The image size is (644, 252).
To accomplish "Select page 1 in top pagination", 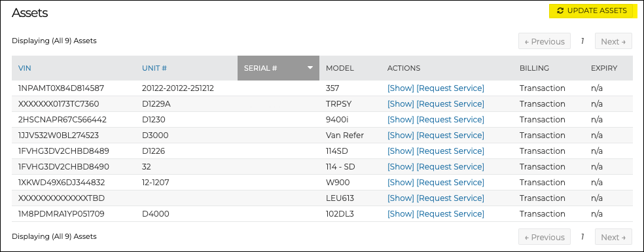I will [582, 41].
